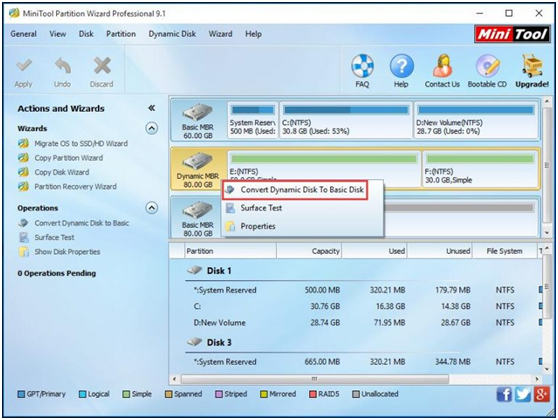558x420 pixels.
Task: Open the Help question mark icon
Action: [401, 66]
